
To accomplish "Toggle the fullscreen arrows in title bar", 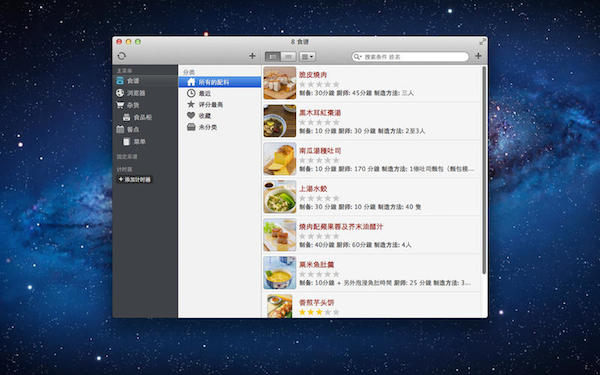I will [x=483, y=42].
